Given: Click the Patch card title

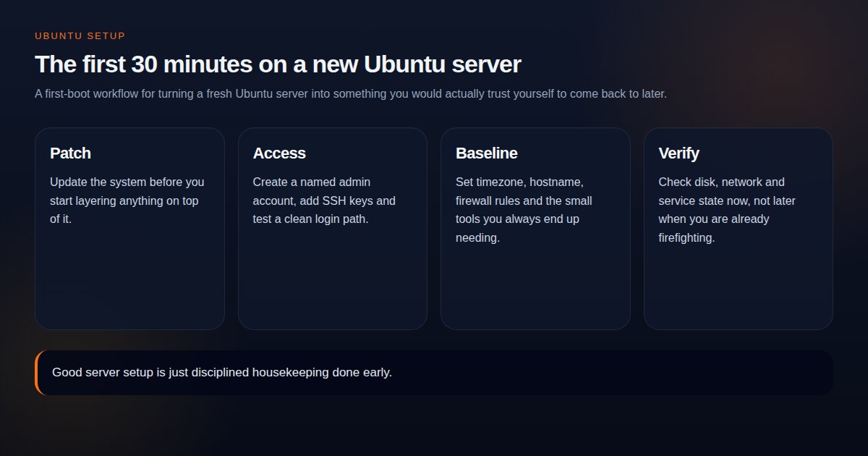Looking at the screenshot, I should tap(70, 153).
